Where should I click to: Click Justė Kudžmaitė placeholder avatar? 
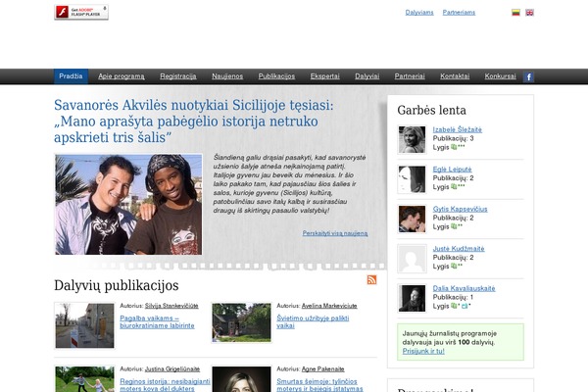click(412, 259)
